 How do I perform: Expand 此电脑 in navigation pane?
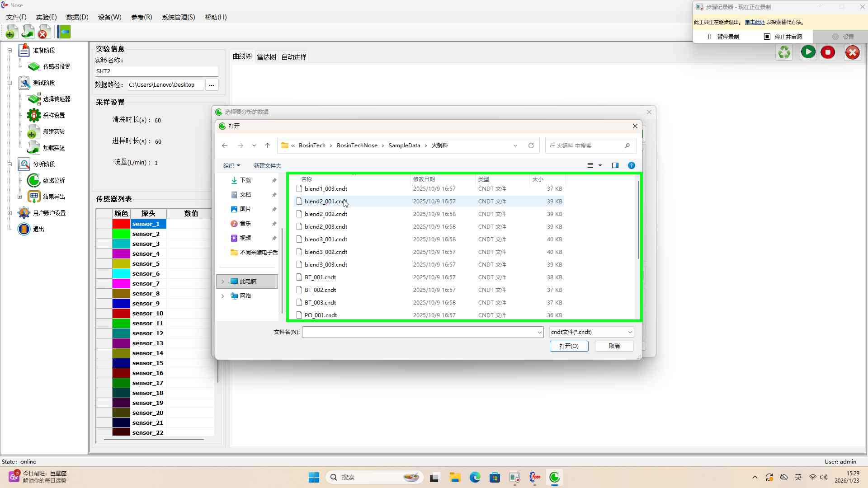222,282
